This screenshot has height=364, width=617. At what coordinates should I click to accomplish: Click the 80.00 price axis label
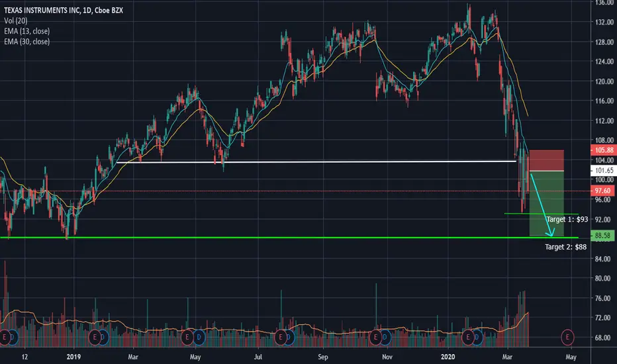[604, 278]
